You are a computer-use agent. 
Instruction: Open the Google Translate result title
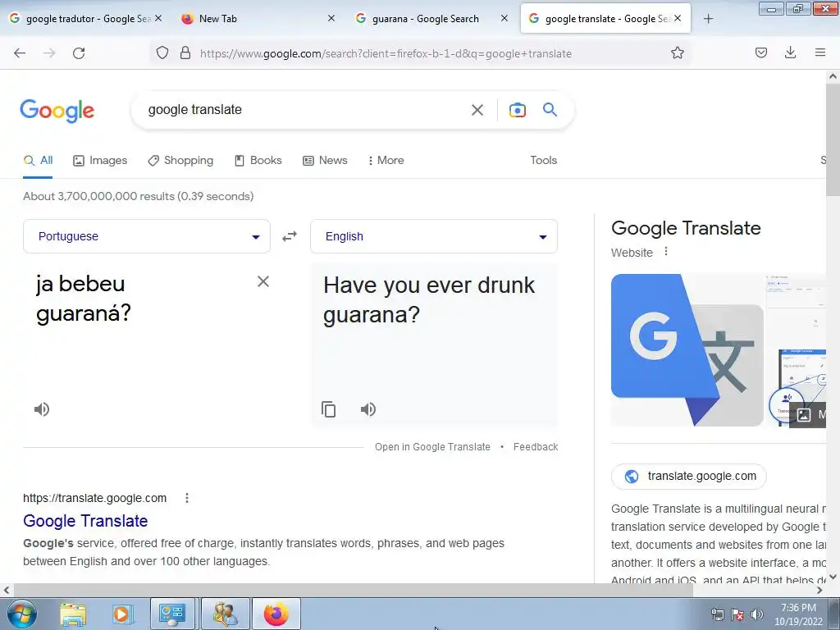click(85, 521)
